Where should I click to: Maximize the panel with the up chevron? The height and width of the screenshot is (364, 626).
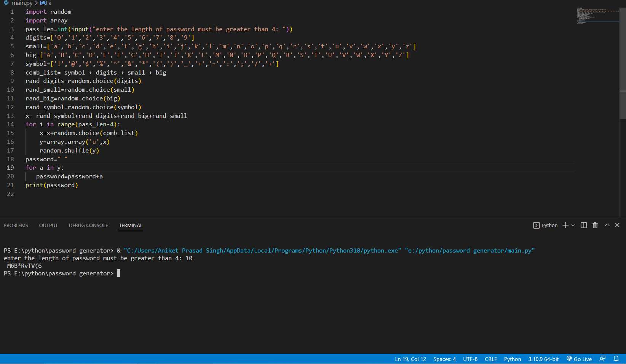click(607, 225)
